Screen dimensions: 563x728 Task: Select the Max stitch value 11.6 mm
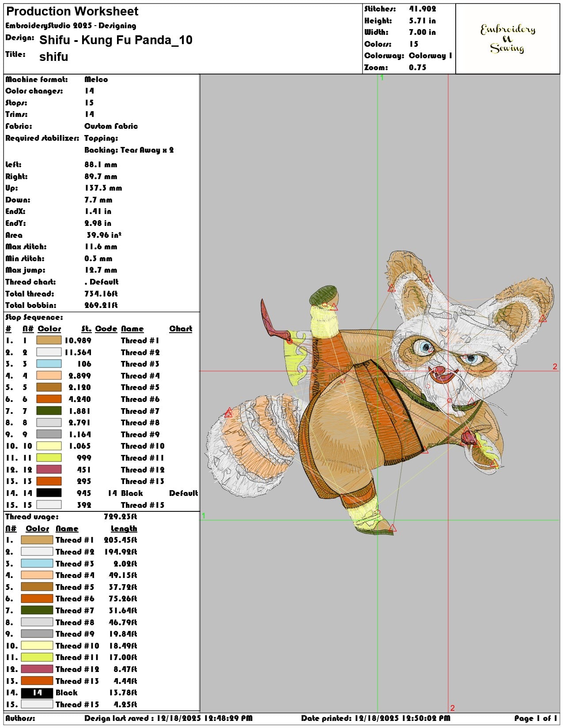(x=101, y=247)
